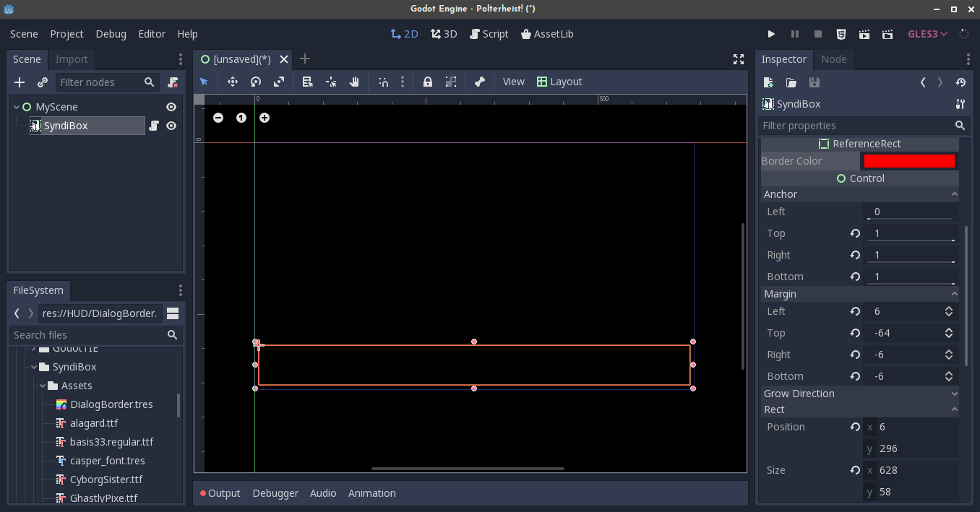The image size is (980, 512).
Task: Switch to the Import tab
Action: click(x=72, y=59)
